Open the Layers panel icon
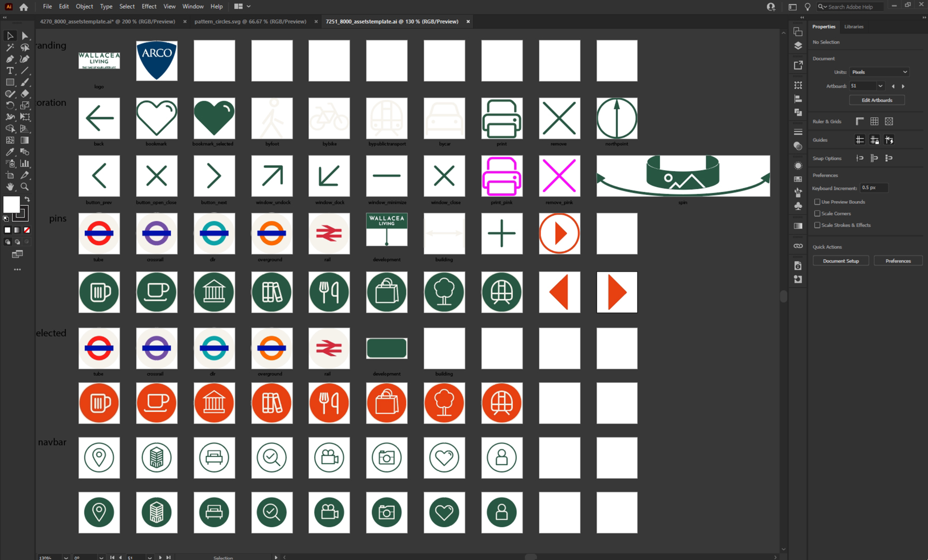This screenshot has width=928, height=560. click(x=798, y=46)
